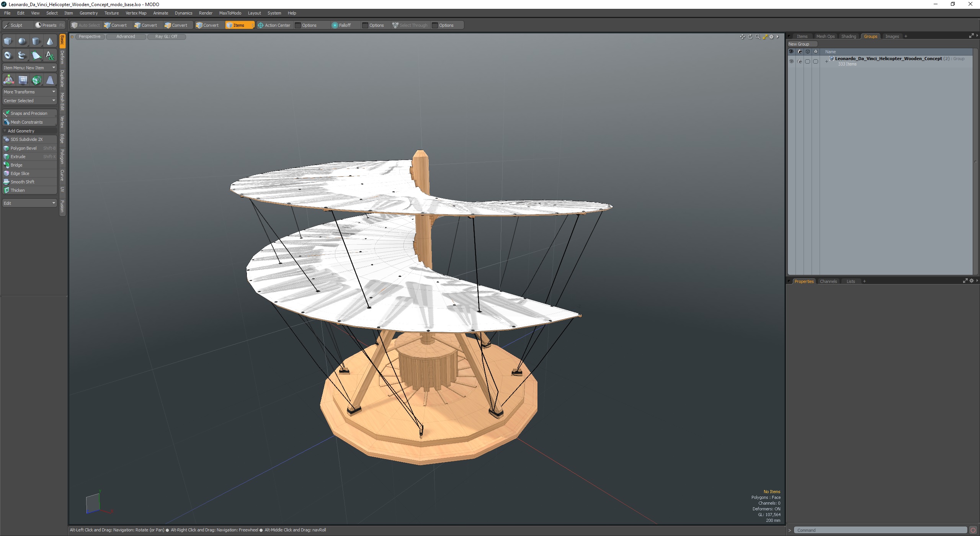This screenshot has height=536, width=980.
Task: Add a sphere primitive
Action: [x=22, y=41]
